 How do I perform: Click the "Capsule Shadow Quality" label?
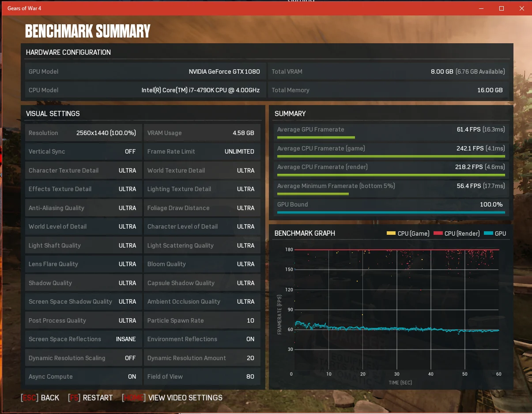pyautogui.click(x=181, y=283)
